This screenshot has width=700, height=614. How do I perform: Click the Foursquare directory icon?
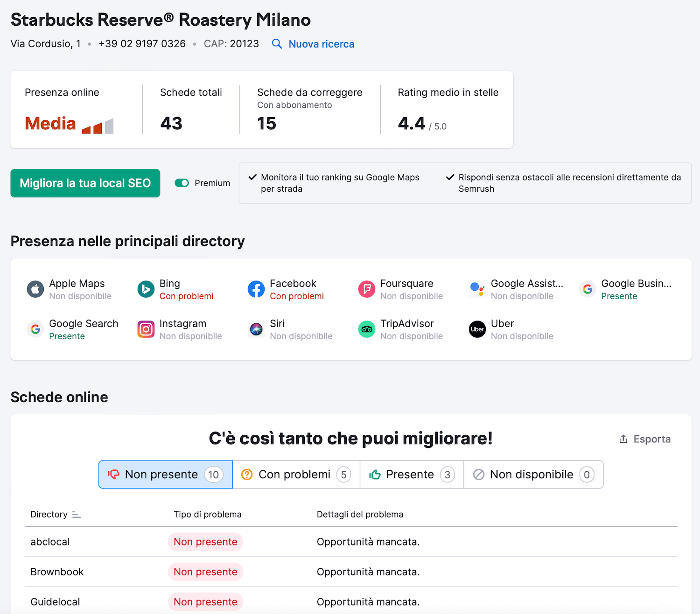tap(367, 289)
